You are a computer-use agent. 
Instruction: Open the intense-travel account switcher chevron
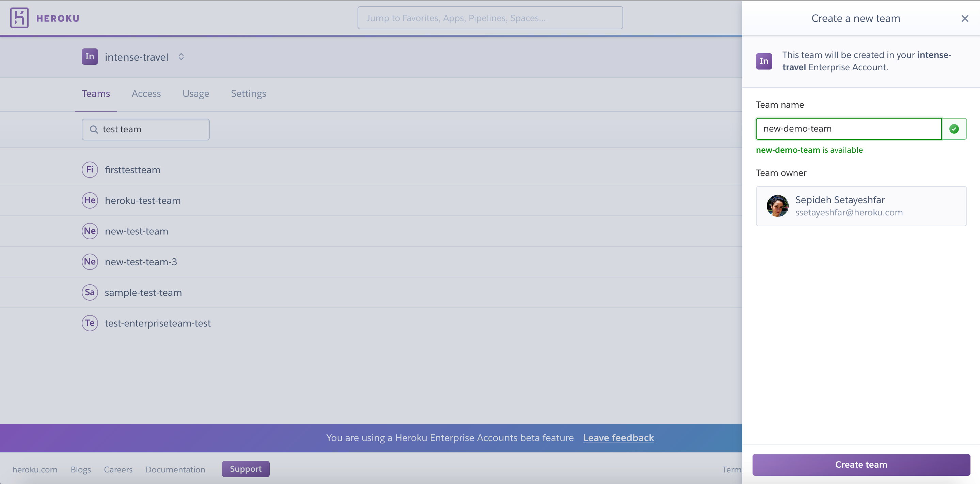pyautogui.click(x=181, y=57)
